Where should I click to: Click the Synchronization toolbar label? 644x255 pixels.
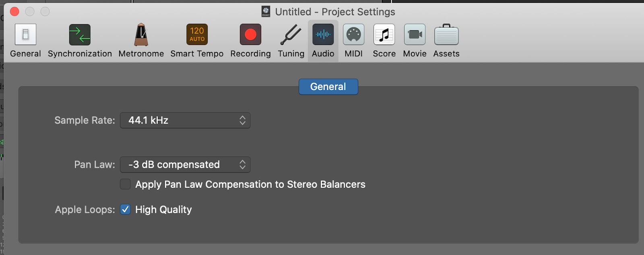click(80, 53)
